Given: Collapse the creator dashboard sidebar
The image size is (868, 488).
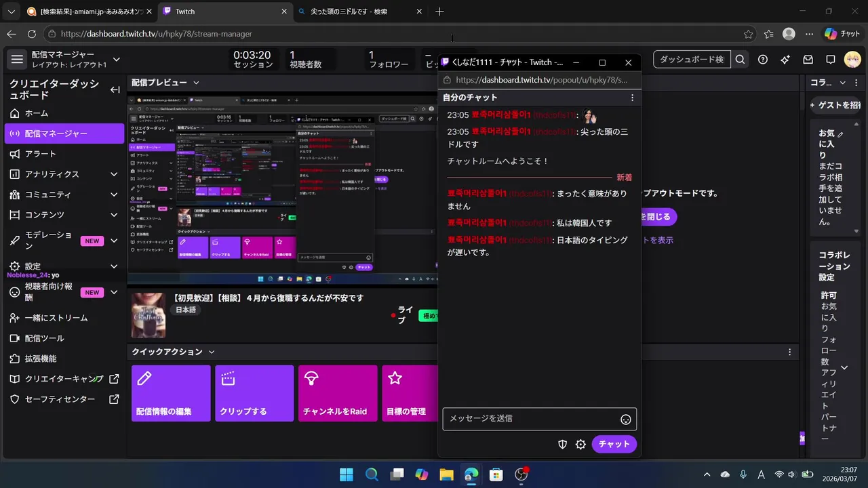Looking at the screenshot, I should 115,89.
